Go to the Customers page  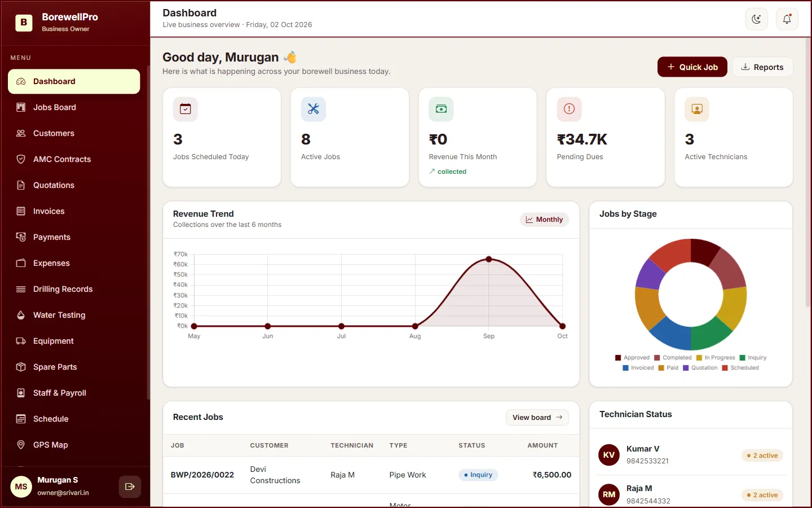74,133
